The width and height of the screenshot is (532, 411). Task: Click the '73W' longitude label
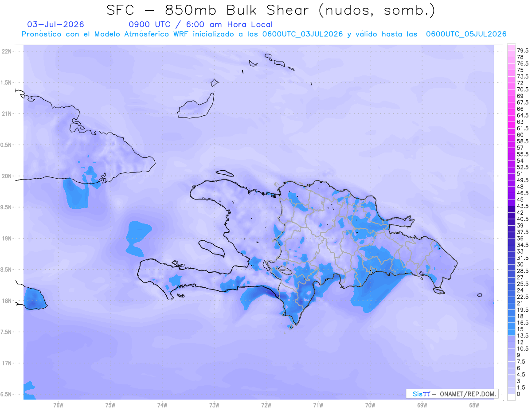(x=214, y=405)
